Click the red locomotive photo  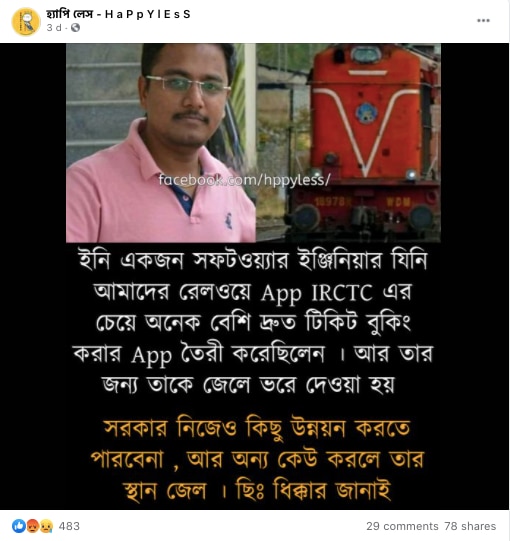click(348, 143)
